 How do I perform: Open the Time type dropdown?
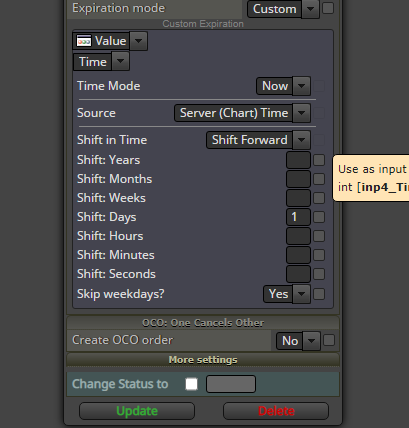pos(101,62)
